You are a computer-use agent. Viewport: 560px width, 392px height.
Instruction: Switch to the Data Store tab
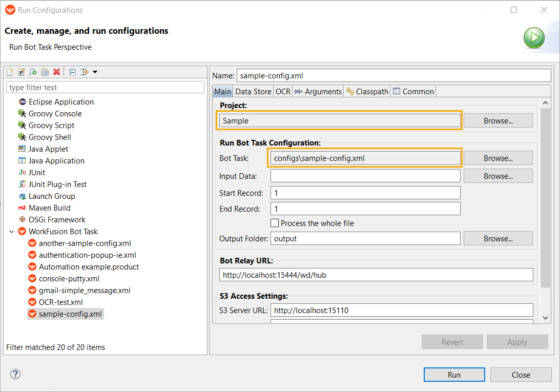pos(253,92)
